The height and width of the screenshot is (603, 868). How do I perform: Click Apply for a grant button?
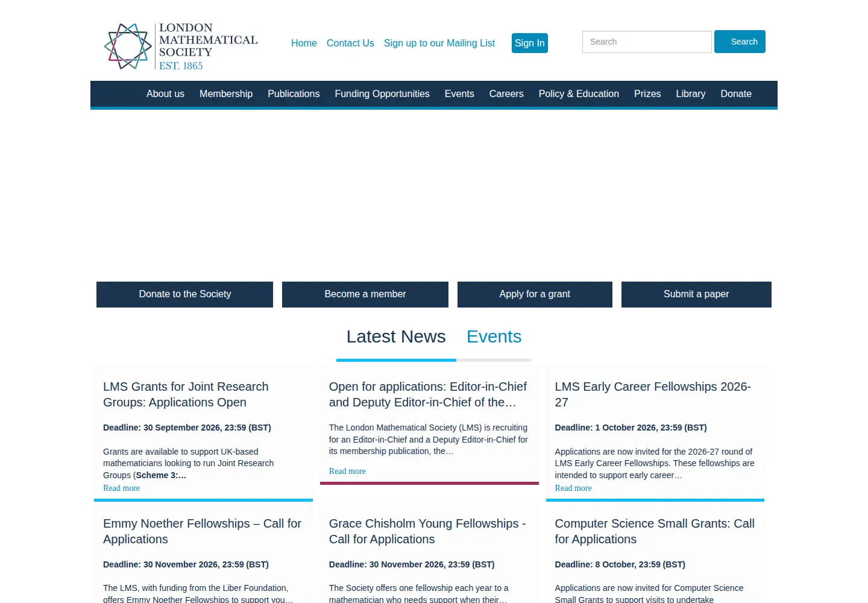[x=535, y=294]
